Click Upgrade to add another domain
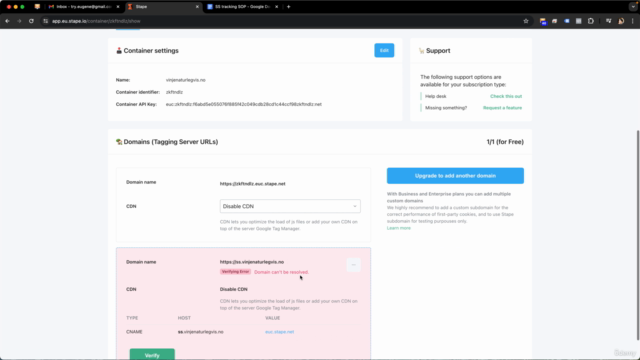The height and width of the screenshot is (360, 640). (x=455, y=176)
